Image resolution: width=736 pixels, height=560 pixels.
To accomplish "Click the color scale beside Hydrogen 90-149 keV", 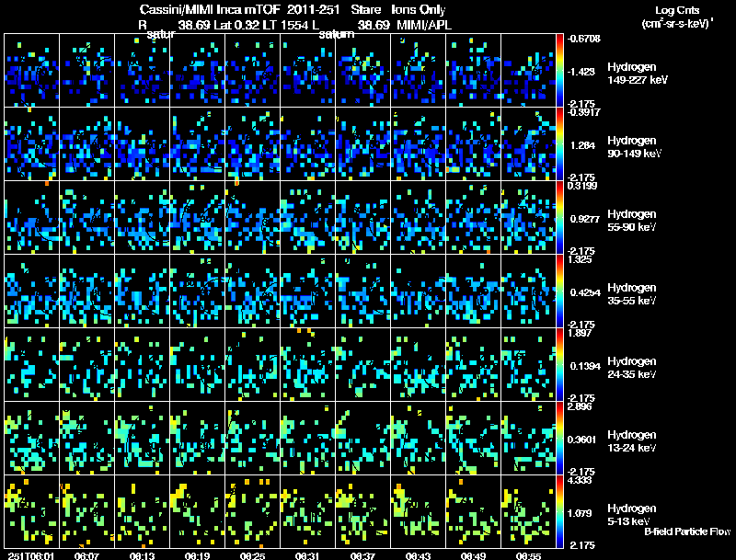I will click(559, 143).
